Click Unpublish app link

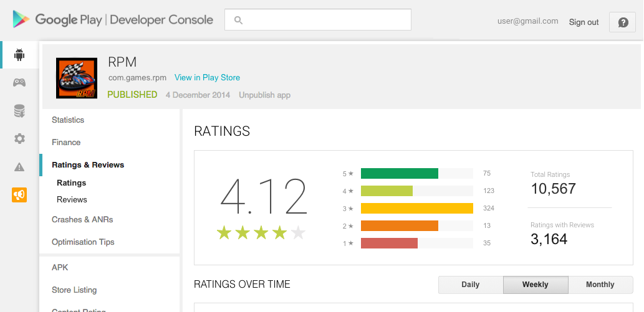click(x=264, y=95)
